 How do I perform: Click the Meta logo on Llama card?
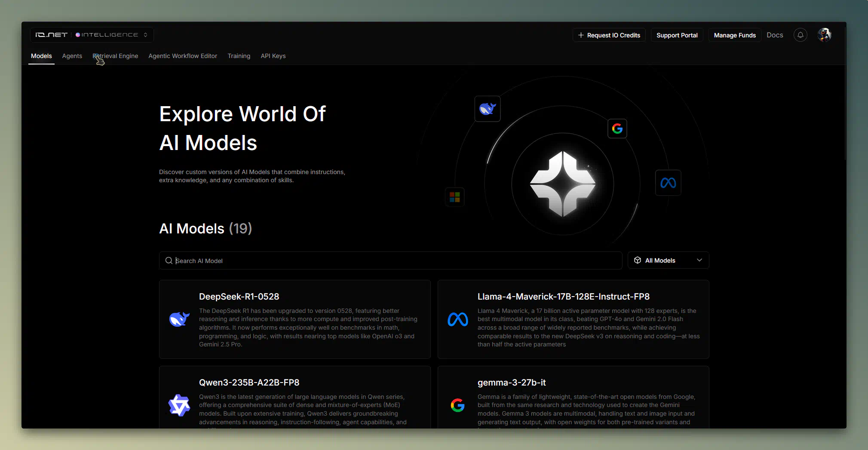(457, 319)
